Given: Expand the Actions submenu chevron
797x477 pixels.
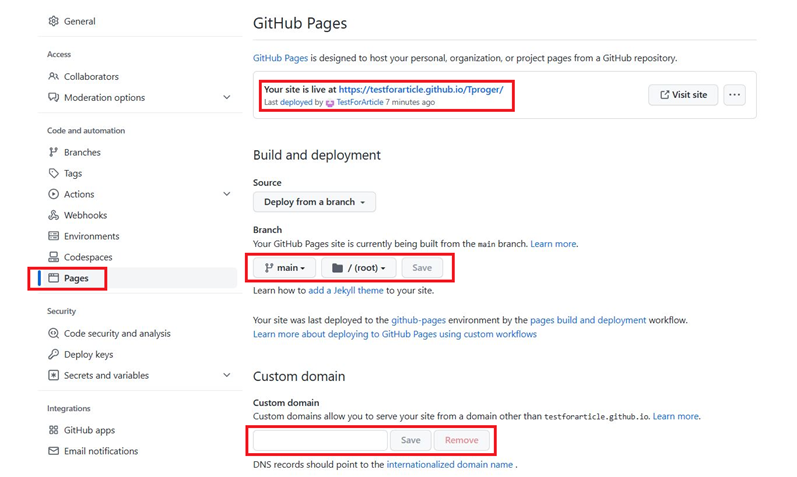Looking at the screenshot, I should [227, 194].
